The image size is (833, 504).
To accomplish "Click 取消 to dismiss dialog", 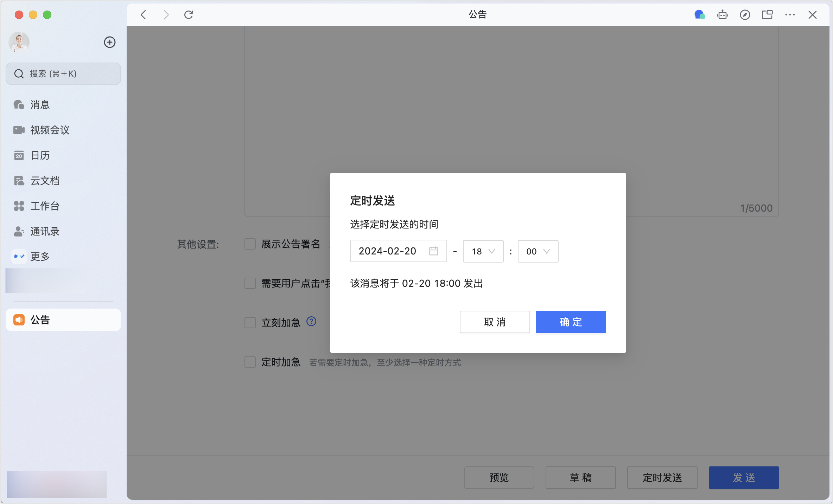I will tap(495, 322).
